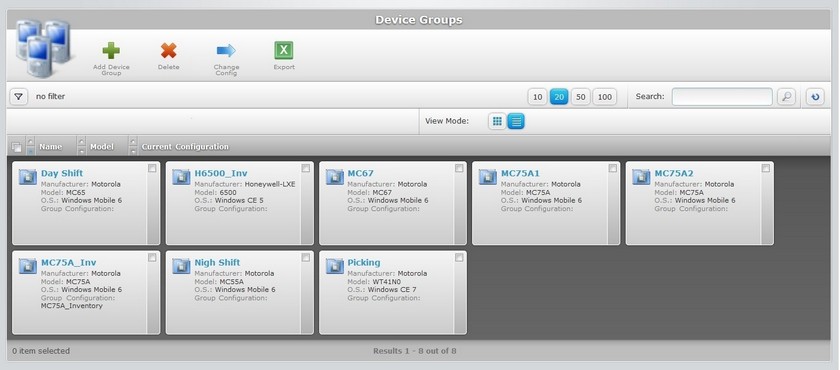Image resolution: width=840 pixels, height=370 pixels.
Task: Click the MC75A_Inv group icon
Action: pyautogui.click(x=27, y=266)
